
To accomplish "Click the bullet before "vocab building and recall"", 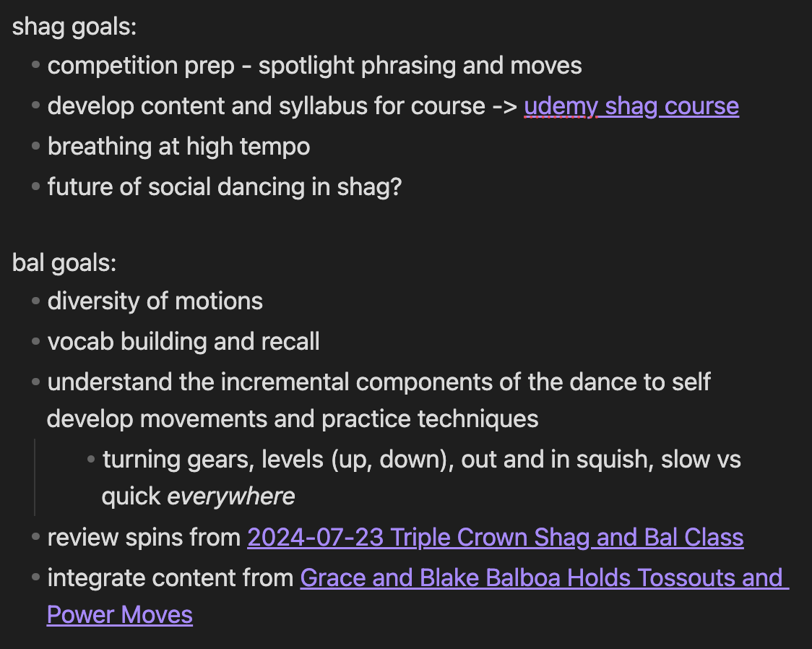I will click(x=35, y=341).
